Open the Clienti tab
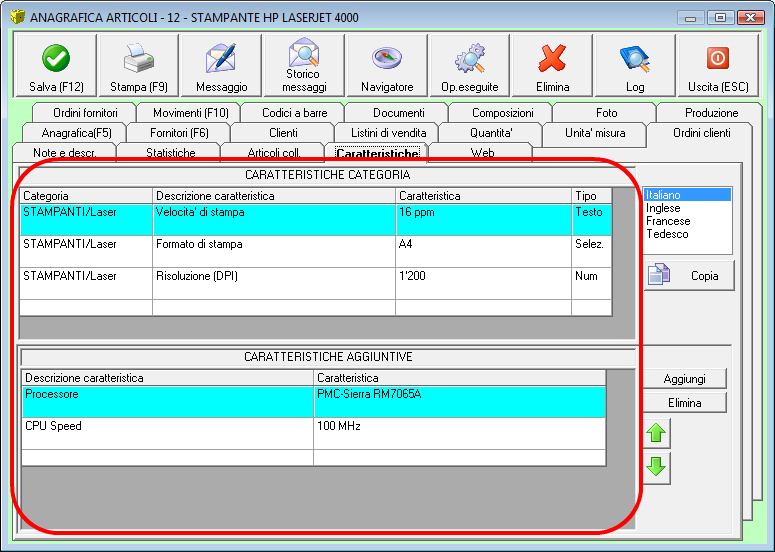 (283, 133)
